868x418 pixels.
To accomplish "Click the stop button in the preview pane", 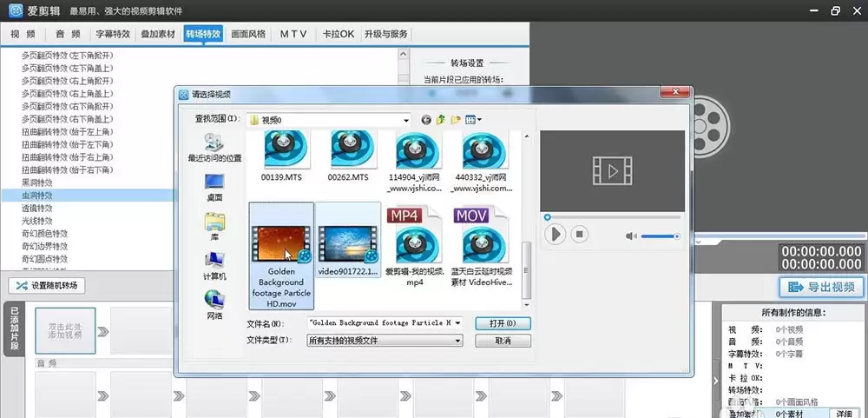I will point(579,235).
